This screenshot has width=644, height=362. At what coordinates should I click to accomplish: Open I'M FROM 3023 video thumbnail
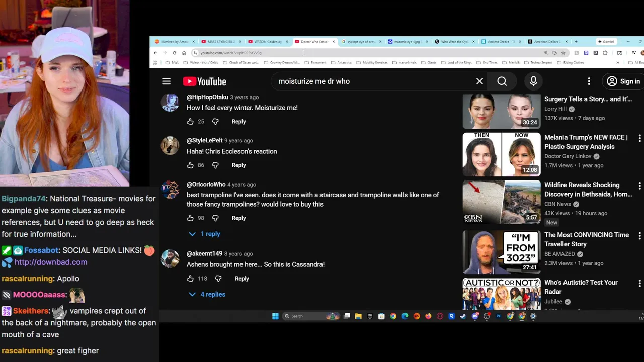502,252
